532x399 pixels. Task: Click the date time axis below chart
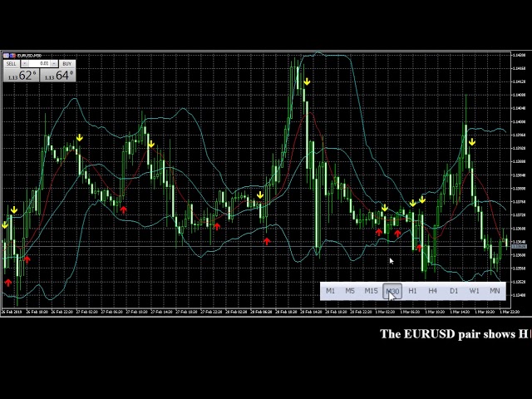pyautogui.click(x=249, y=312)
